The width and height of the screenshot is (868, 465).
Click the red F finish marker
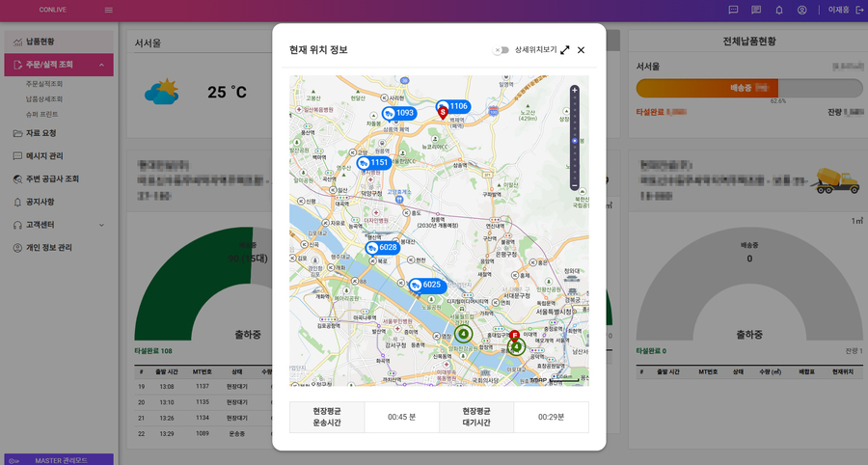[515, 334]
